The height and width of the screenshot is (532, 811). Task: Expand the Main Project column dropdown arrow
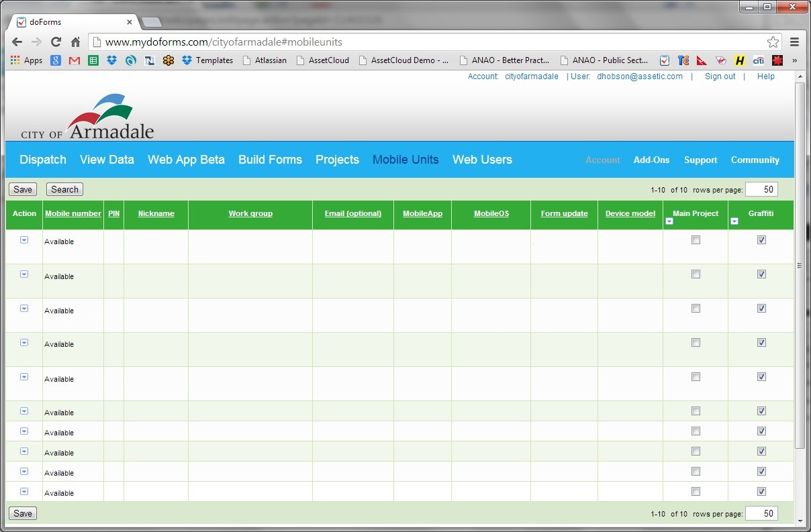(669, 221)
